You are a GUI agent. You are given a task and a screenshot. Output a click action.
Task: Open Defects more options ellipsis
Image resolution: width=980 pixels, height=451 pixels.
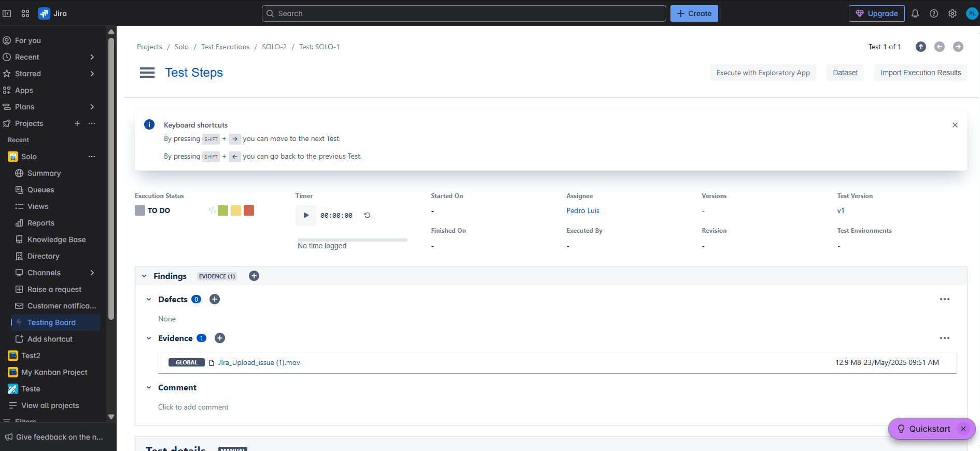click(x=945, y=299)
